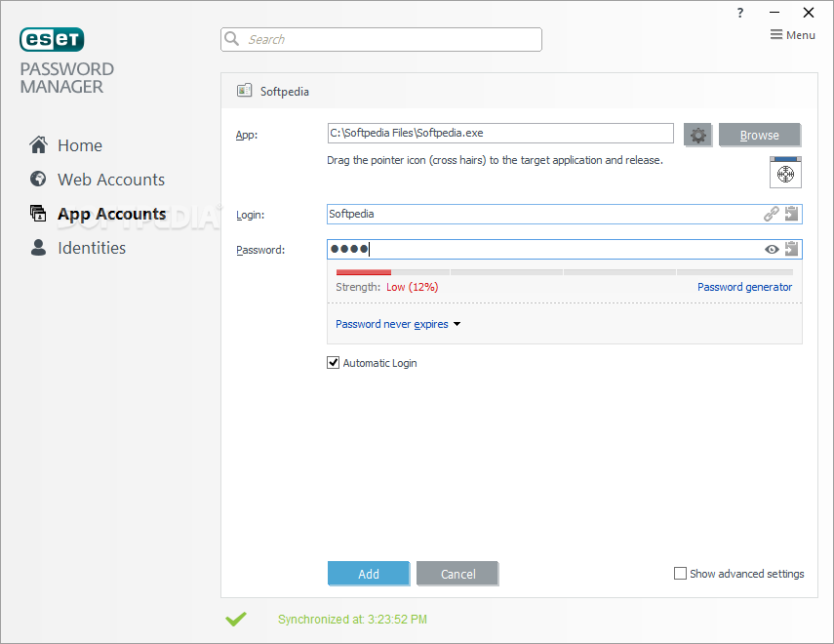Click the password strength meter bar
This screenshot has width=834, height=644.
[565, 272]
